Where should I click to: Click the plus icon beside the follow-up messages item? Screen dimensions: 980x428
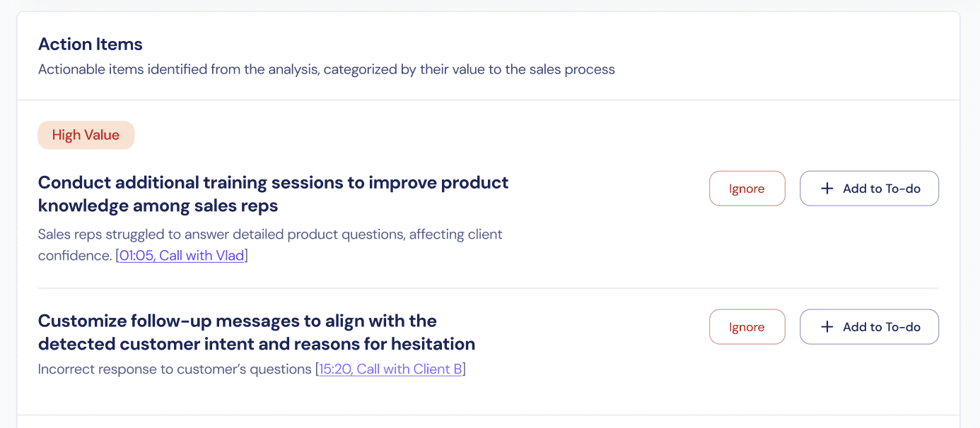pyautogui.click(x=827, y=327)
